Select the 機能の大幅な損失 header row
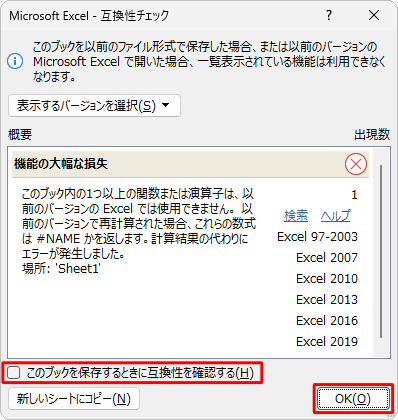398x420 pixels. (190, 164)
